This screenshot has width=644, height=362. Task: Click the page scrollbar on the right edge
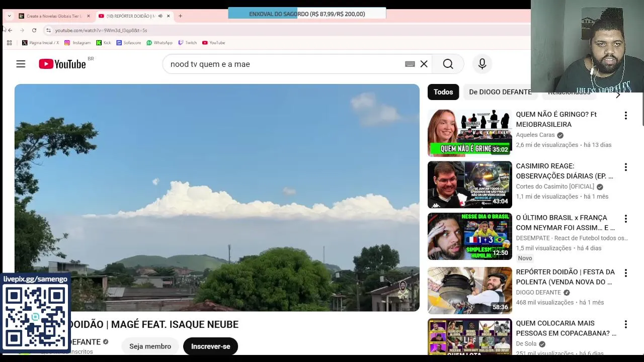642,110
